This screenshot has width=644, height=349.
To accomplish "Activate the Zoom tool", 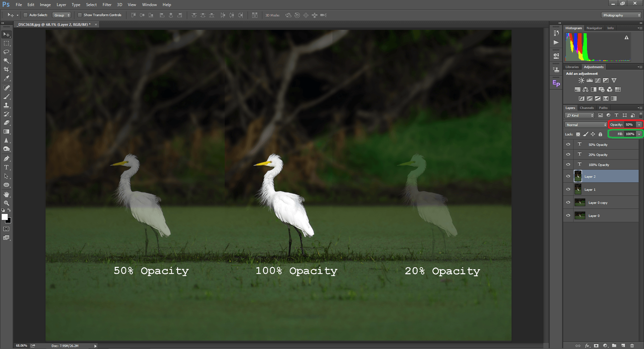I will click(6, 203).
